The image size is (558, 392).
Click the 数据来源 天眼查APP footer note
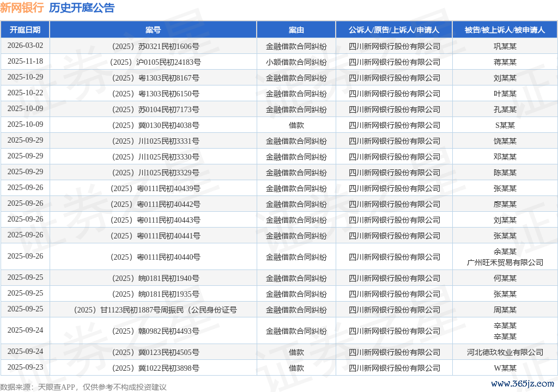pos(83,387)
